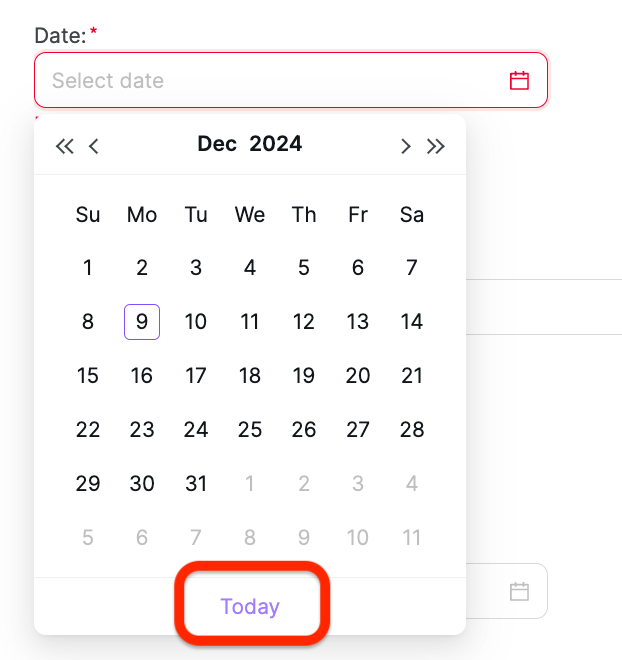Pick December 14 in the calendar
The width and height of the screenshot is (622, 660).
coord(412,322)
